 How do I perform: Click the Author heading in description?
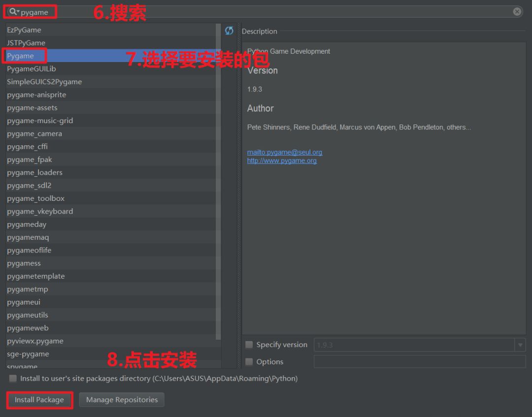point(260,108)
